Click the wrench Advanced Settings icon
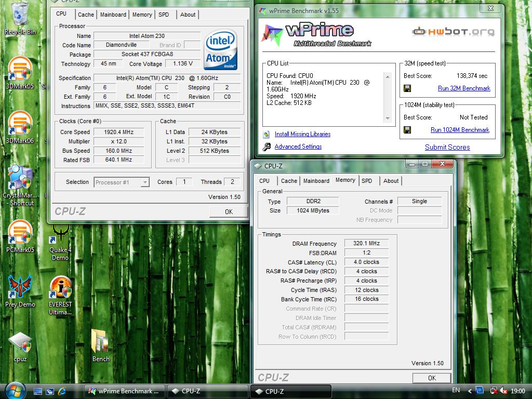The image size is (532, 399). coord(267,147)
